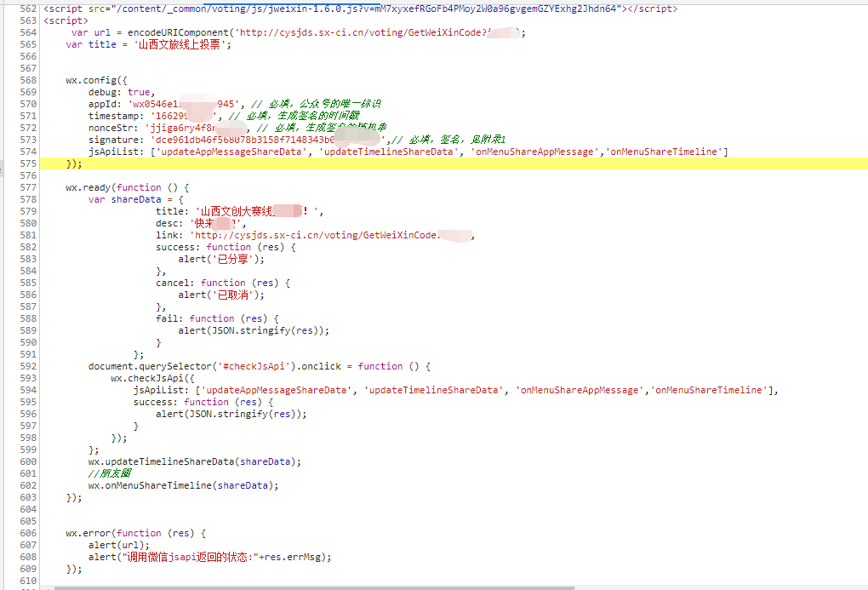This screenshot has width=868, height=590.
Task: Click 'updateAppMessageShareData' in jsApiList on line 574
Action: click(231, 152)
